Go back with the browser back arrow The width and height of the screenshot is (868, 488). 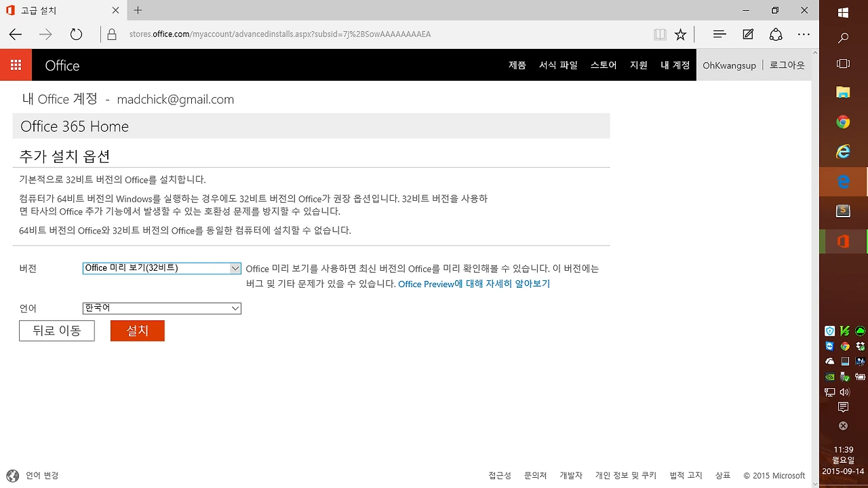click(x=15, y=34)
